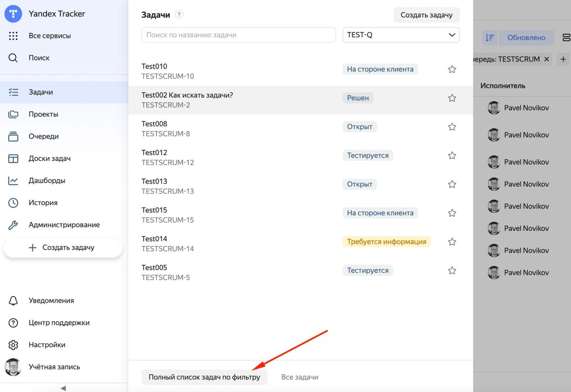
Task: Open Доски задач in the sidebar
Action: pos(49,158)
